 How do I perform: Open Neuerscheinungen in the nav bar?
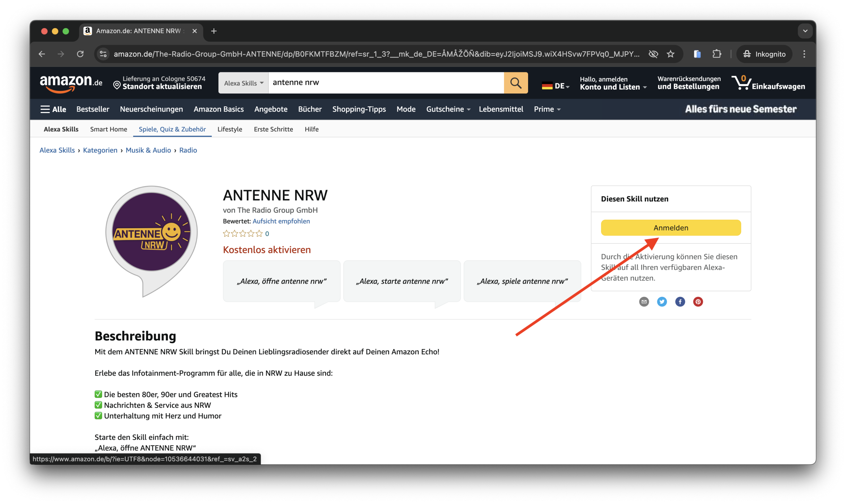151,109
